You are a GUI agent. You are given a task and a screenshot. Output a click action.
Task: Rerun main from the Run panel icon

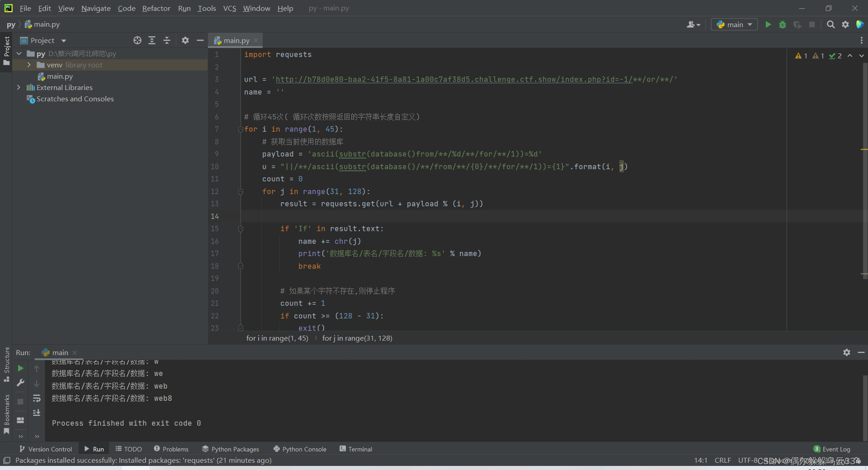click(20, 368)
